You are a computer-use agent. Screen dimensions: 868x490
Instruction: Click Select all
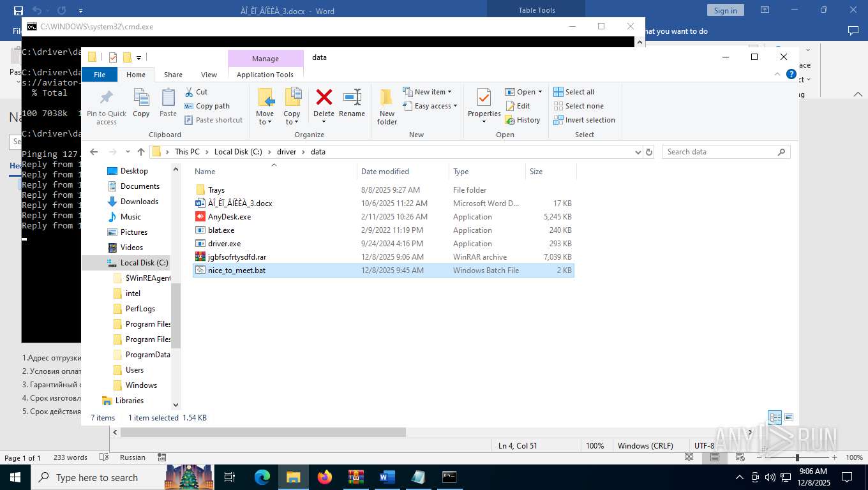pyautogui.click(x=574, y=92)
